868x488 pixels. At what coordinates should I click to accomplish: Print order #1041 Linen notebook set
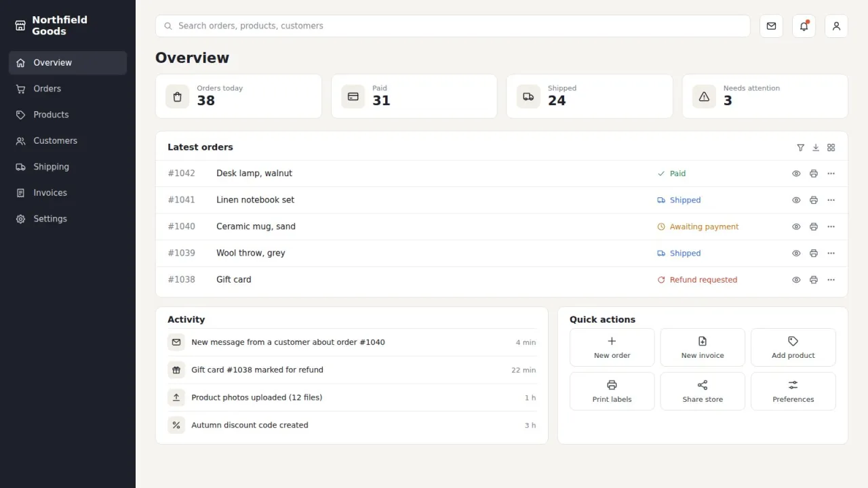coord(814,200)
